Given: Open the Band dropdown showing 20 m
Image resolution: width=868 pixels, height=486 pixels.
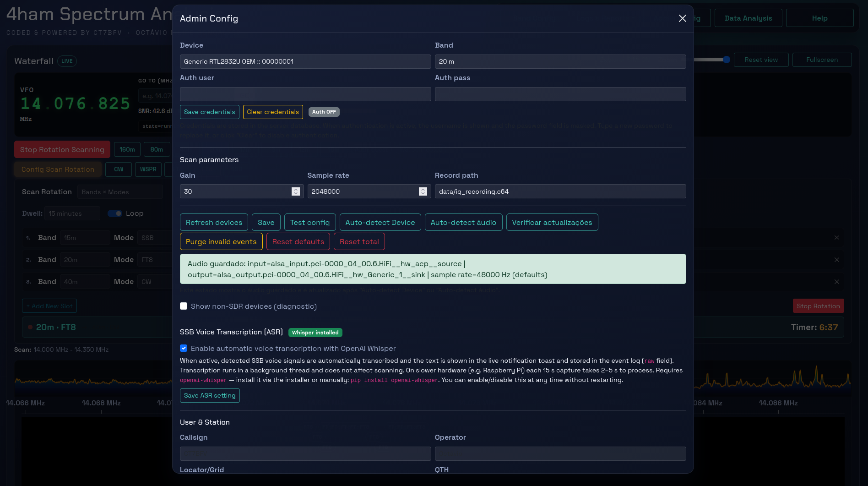Looking at the screenshot, I should tap(560, 61).
